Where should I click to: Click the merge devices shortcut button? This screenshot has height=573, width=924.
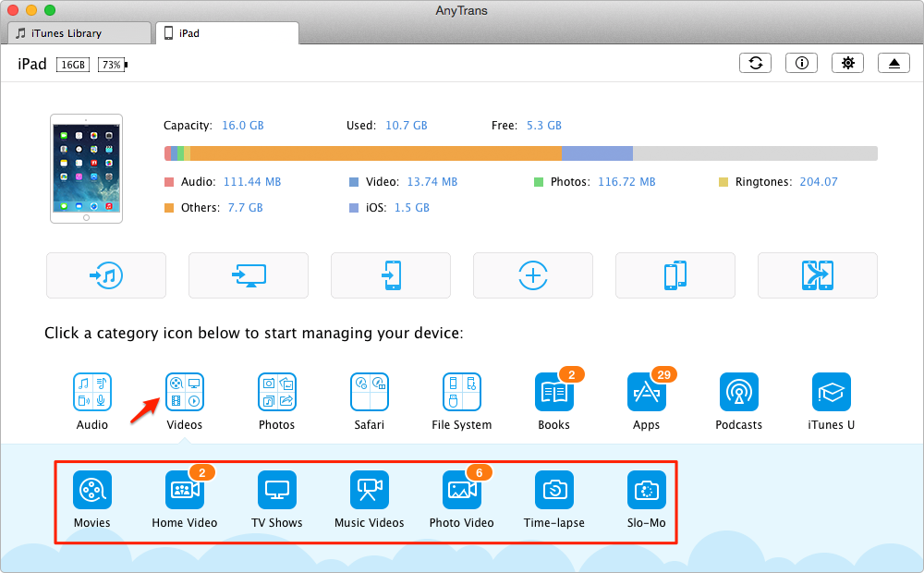(x=818, y=275)
